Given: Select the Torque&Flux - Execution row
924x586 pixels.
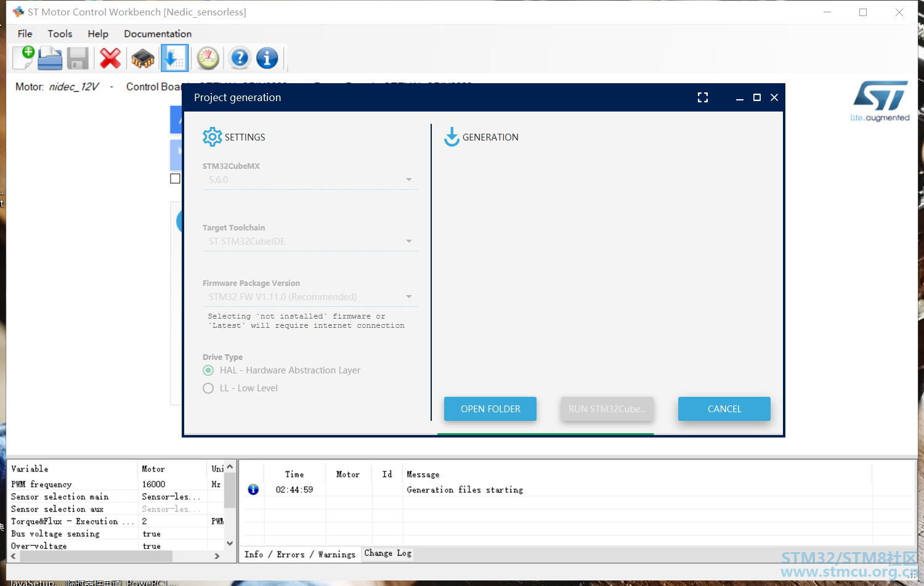Looking at the screenshot, I should point(116,521).
